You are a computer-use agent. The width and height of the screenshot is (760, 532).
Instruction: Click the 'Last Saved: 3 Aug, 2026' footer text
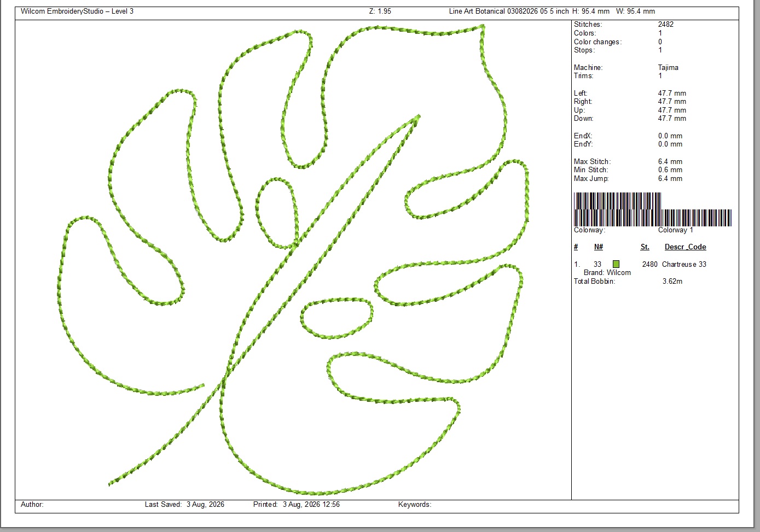184,504
